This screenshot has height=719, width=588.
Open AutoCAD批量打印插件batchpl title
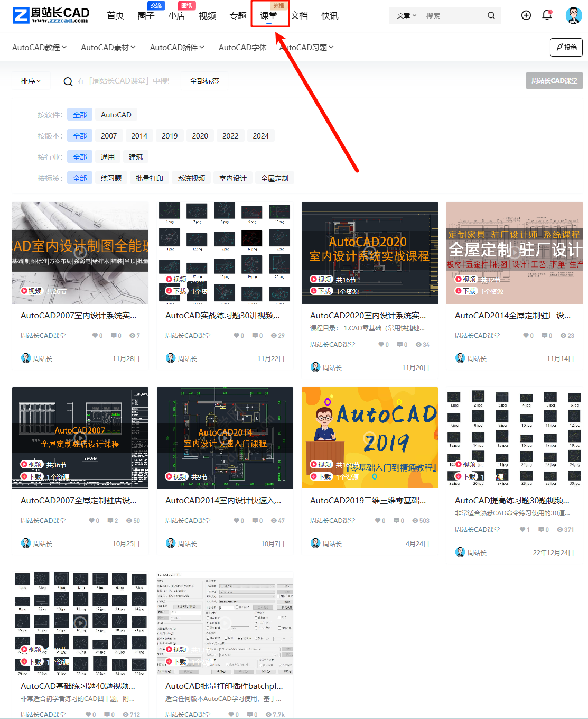point(224,686)
